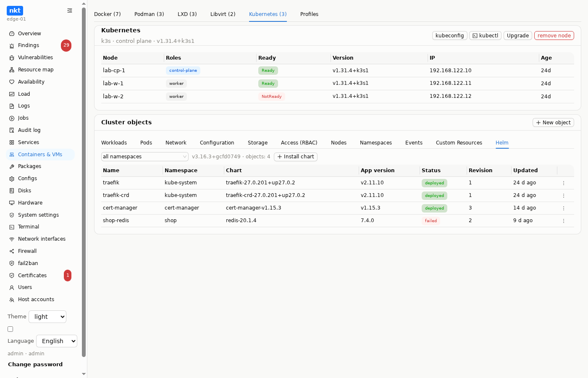
Task: Expand the all namespaces selector
Action: click(145, 157)
